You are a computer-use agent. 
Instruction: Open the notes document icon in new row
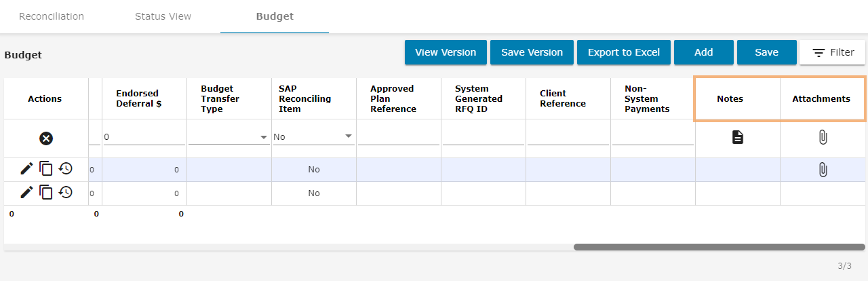(x=737, y=138)
